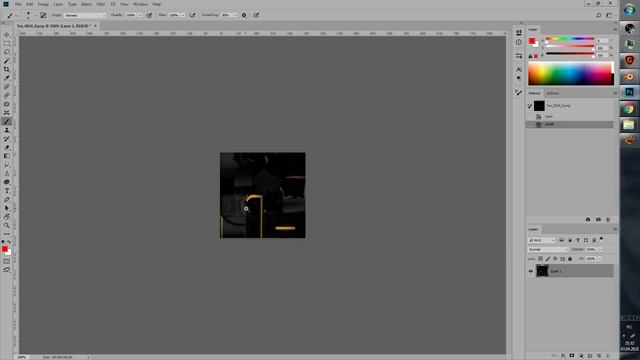Open Google Chrome from the taskbar
640x360 pixels.
pos(629,109)
